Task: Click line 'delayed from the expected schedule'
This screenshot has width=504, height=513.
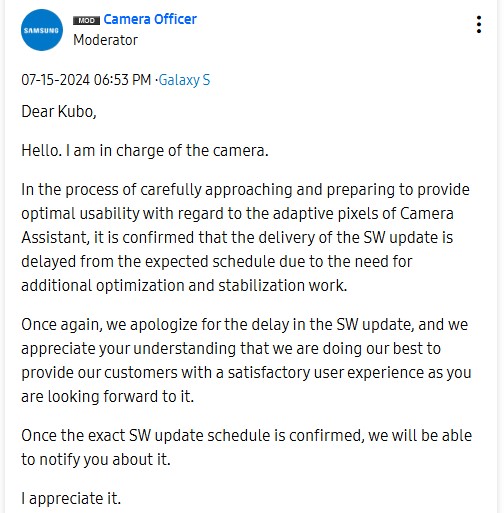Action: (217, 262)
